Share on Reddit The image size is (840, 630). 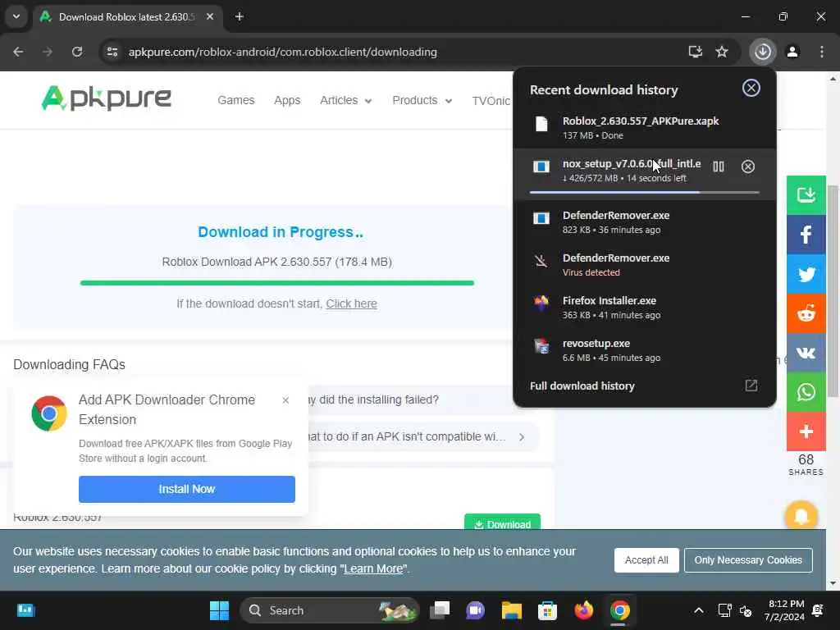point(806,313)
